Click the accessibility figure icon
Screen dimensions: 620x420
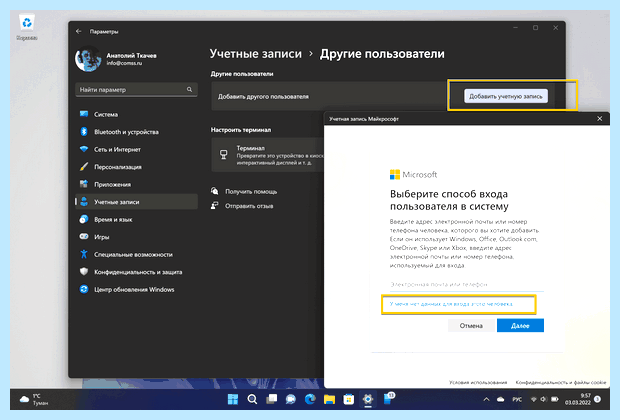(84, 254)
